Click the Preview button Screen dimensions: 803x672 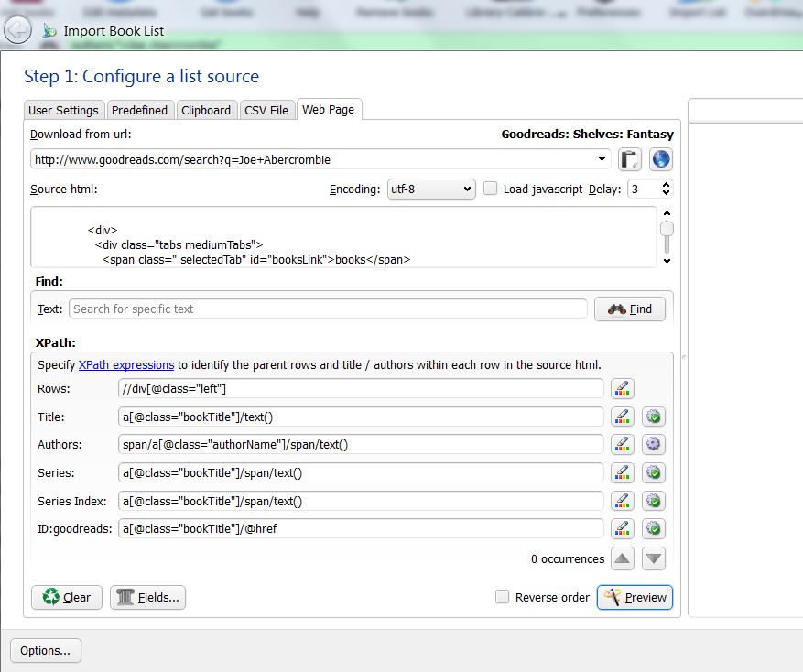tap(635, 597)
